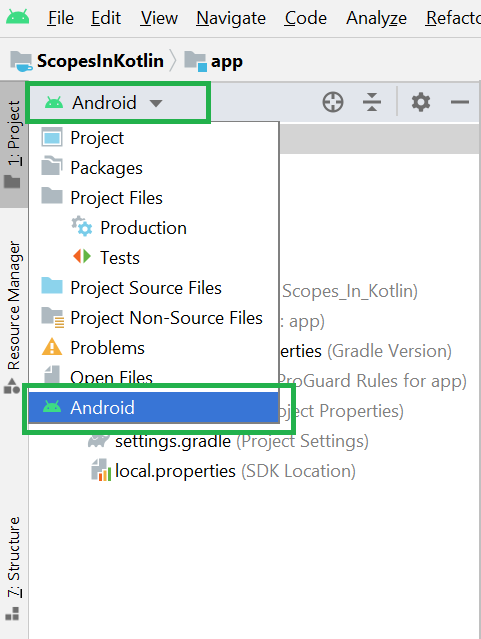Viewport: 481px width, 639px height.
Task: Click the local.properties file icon
Action: (x=101, y=470)
